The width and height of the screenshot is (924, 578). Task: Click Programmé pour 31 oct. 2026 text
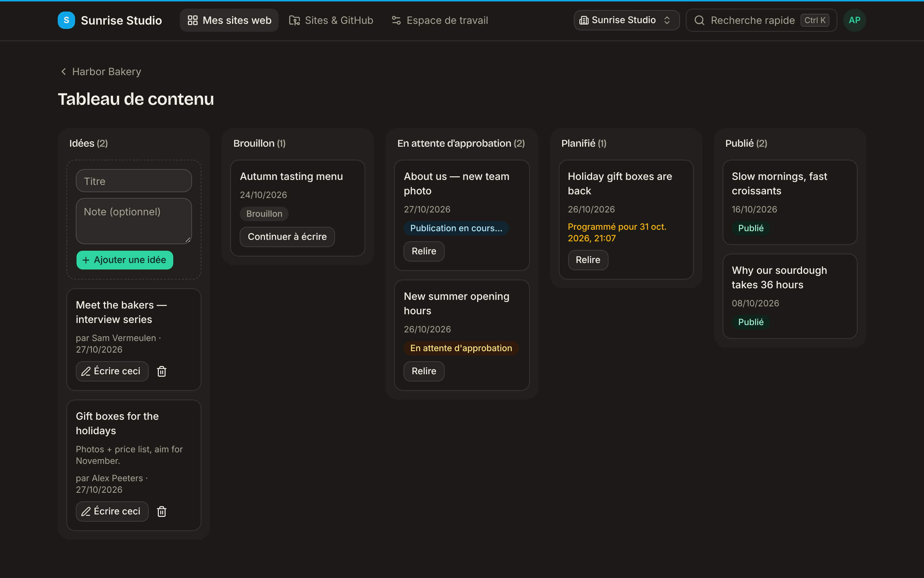(x=617, y=232)
